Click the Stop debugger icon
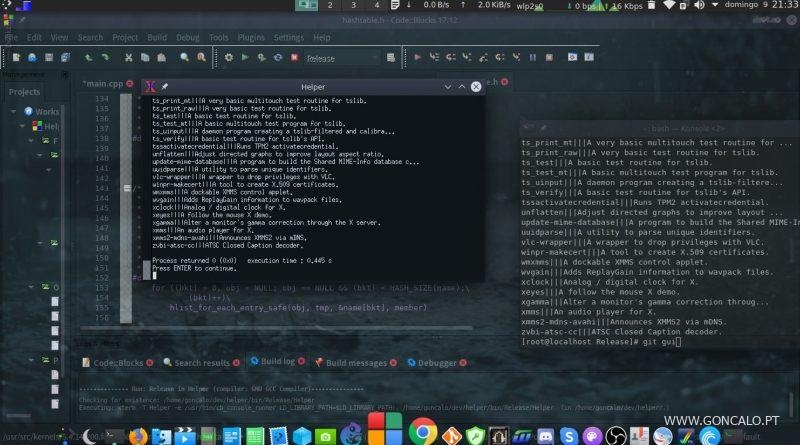Viewport: 800px width, 445px height. pos(549,57)
